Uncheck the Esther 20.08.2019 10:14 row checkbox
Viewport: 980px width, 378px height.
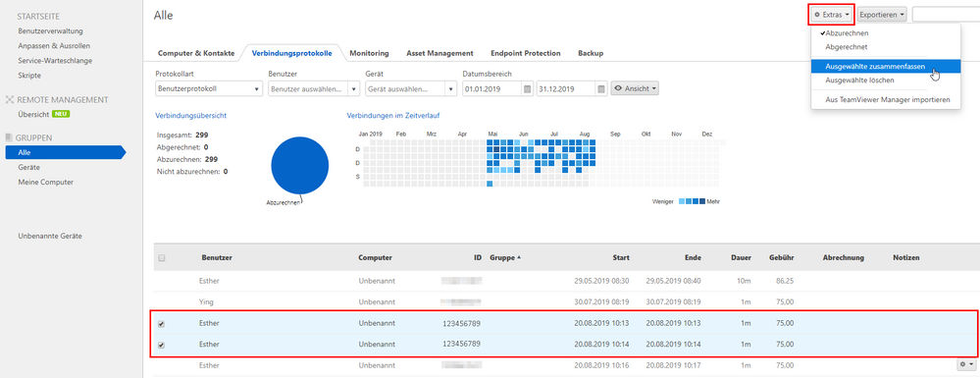tap(162, 345)
